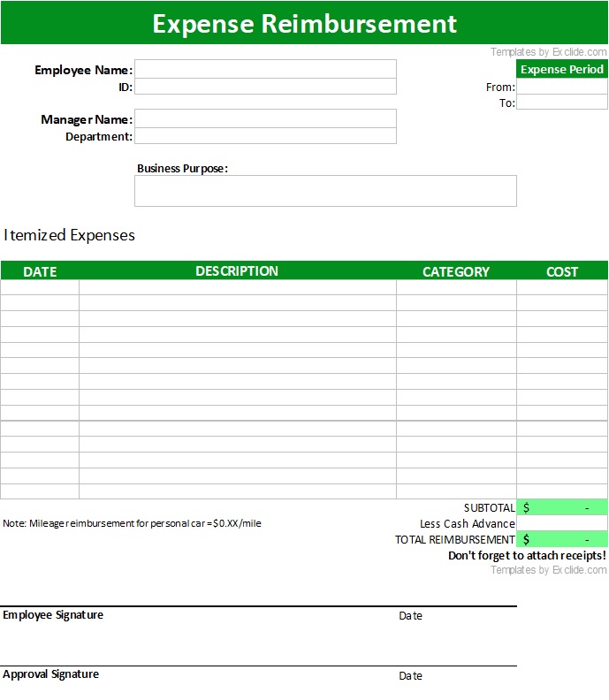Click the SUBTOTAL label
The image size is (609, 700).
[490, 507]
